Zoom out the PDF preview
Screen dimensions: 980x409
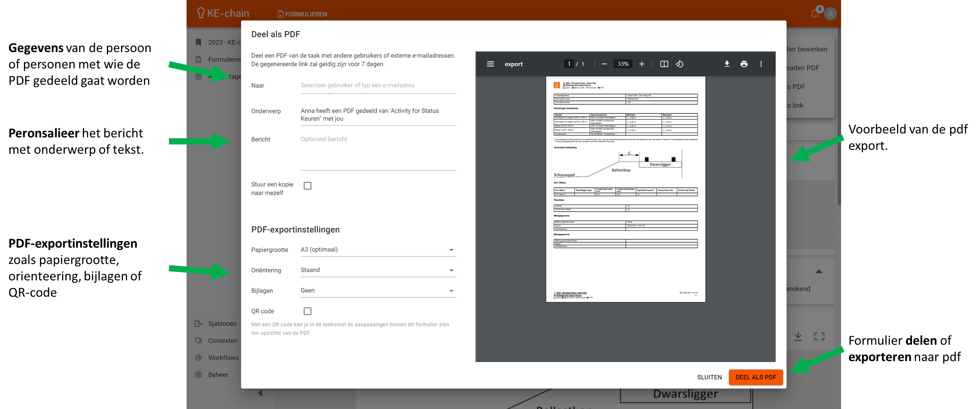tap(604, 64)
